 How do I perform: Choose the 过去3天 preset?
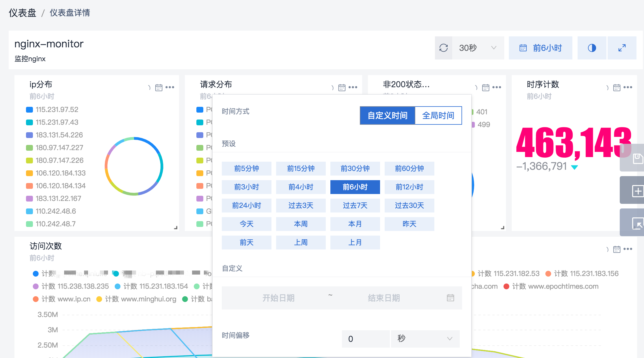[301, 206]
